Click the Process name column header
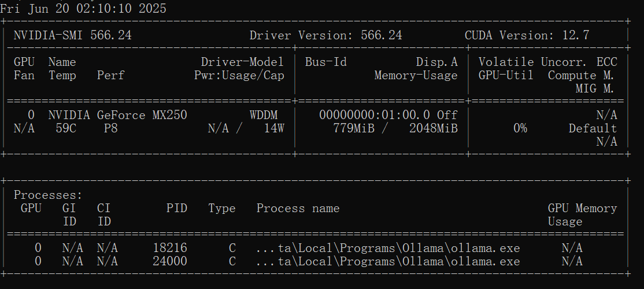The image size is (644, 289). 298,209
